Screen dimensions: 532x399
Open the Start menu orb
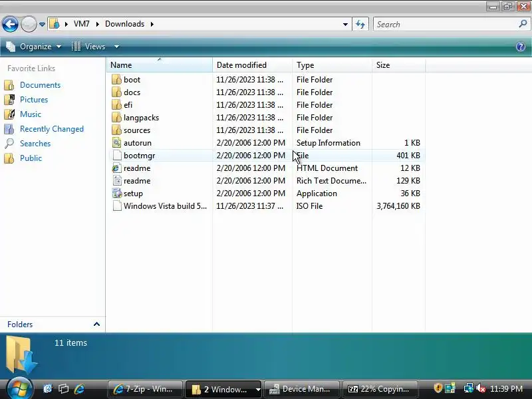pos(19,388)
